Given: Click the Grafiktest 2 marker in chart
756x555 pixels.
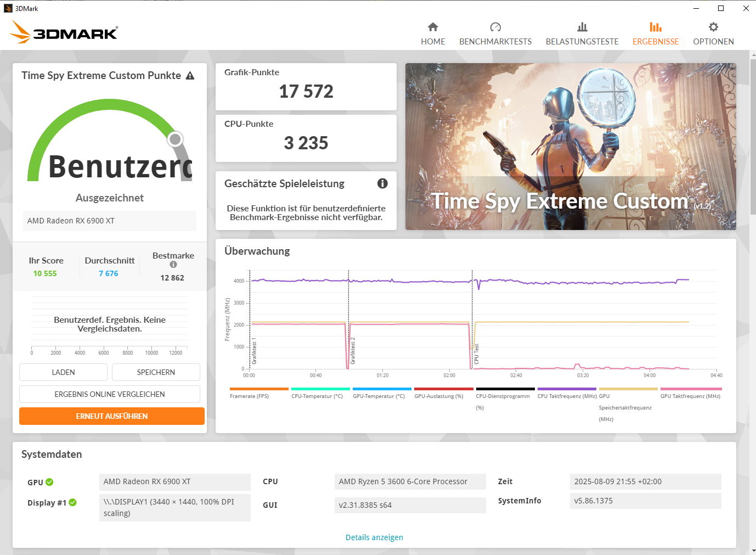Looking at the screenshot, I should [x=353, y=351].
